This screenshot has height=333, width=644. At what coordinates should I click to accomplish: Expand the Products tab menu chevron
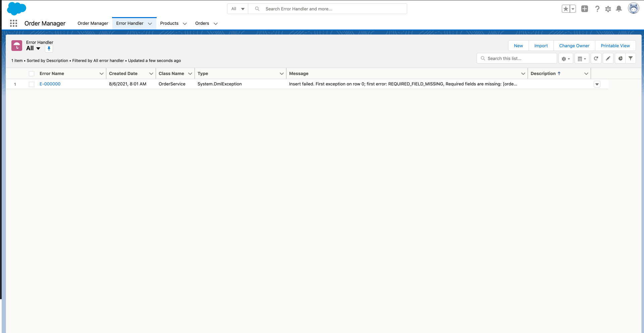pos(184,23)
